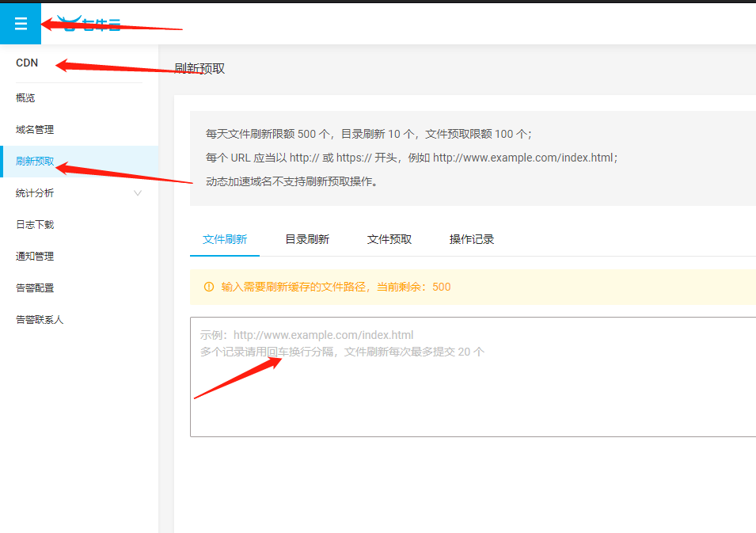Switch to the 文件刷新 tab

[x=225, y=239]
